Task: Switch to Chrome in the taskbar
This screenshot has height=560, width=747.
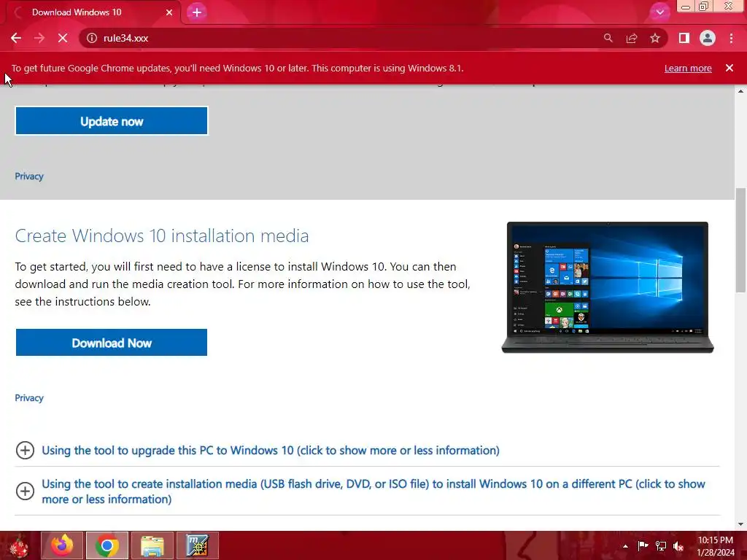Action: (x=107, y=545)
